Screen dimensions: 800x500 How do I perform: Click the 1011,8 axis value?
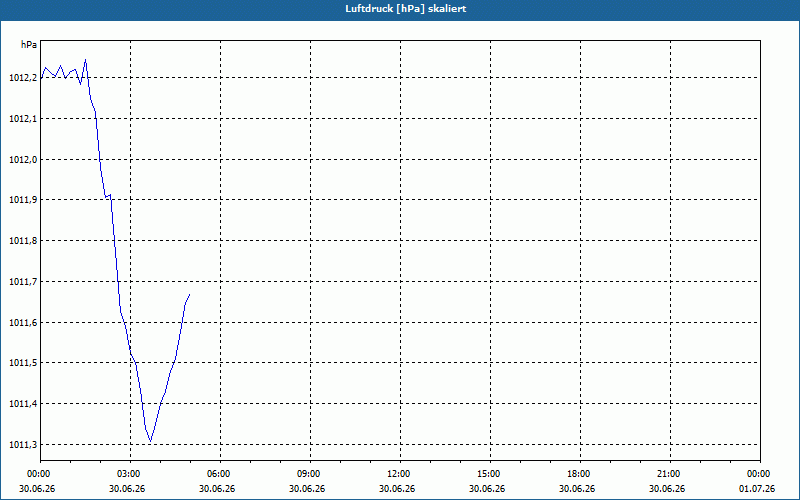click(23, 241)
